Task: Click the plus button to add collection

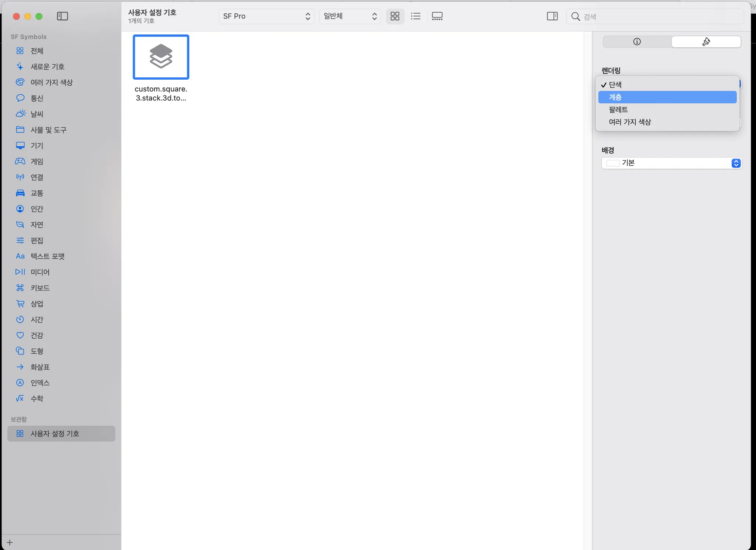Action: pos(10,542)
